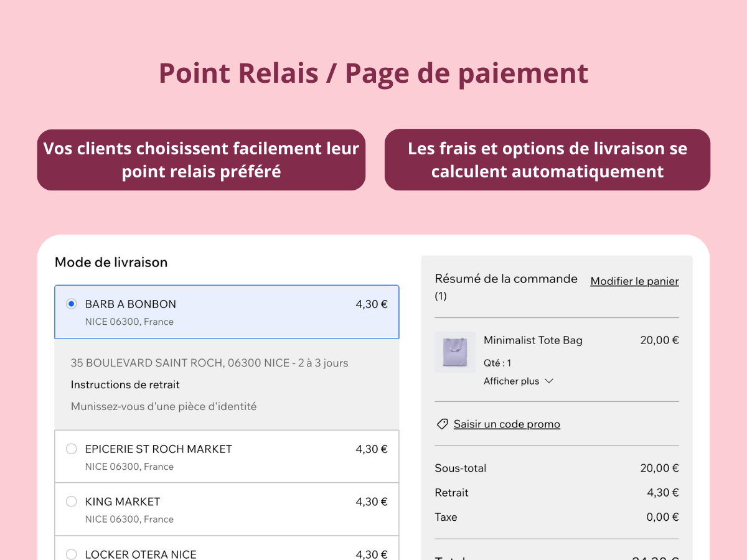Click "Modifier le panier" to edit cart
The height and width of the screenshot is (560, 747).
[x=634, y=281]
